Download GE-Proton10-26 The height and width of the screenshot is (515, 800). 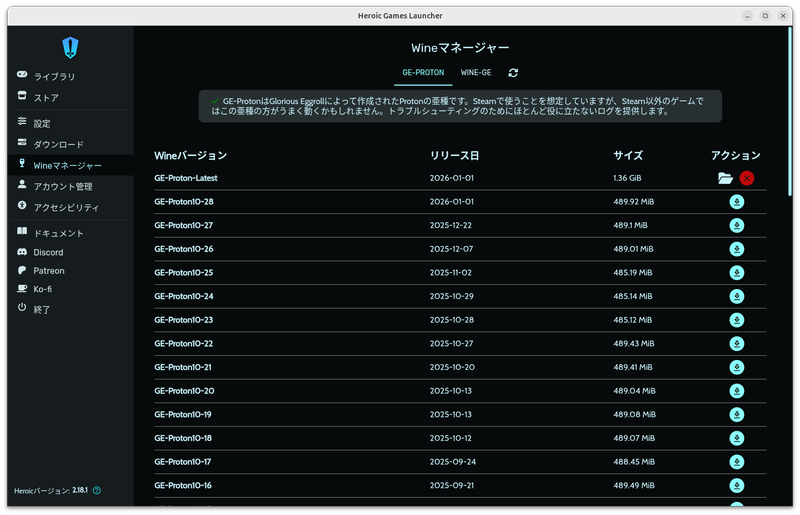click(736, 249)
